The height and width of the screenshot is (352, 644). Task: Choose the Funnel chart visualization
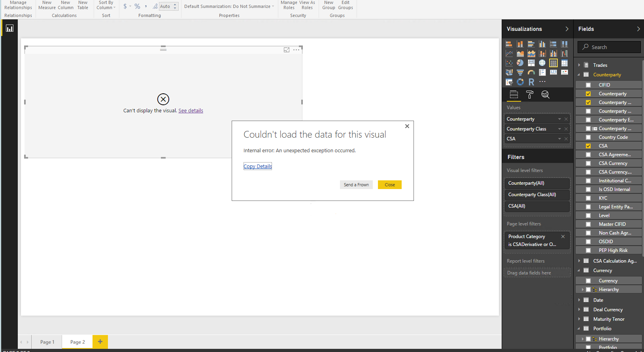point(520,72)
